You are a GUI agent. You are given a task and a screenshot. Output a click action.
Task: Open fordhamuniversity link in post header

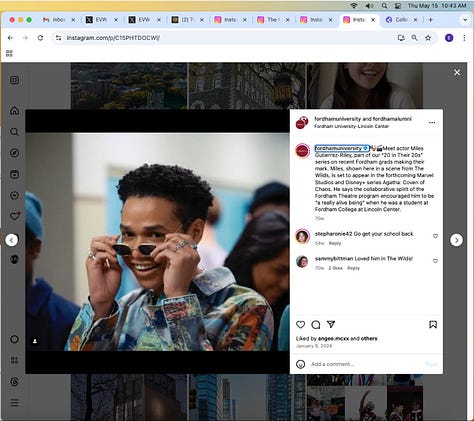pyautogui.click(x=337, y=119)
